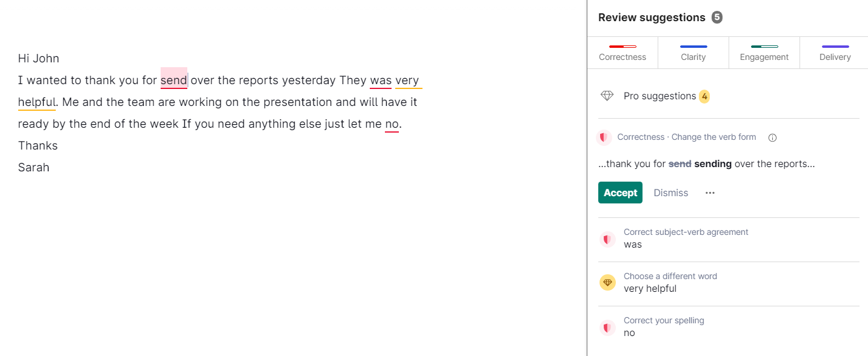868x356 pixels.
Task: Click the Delivery score bar
Action: (835, 47)
